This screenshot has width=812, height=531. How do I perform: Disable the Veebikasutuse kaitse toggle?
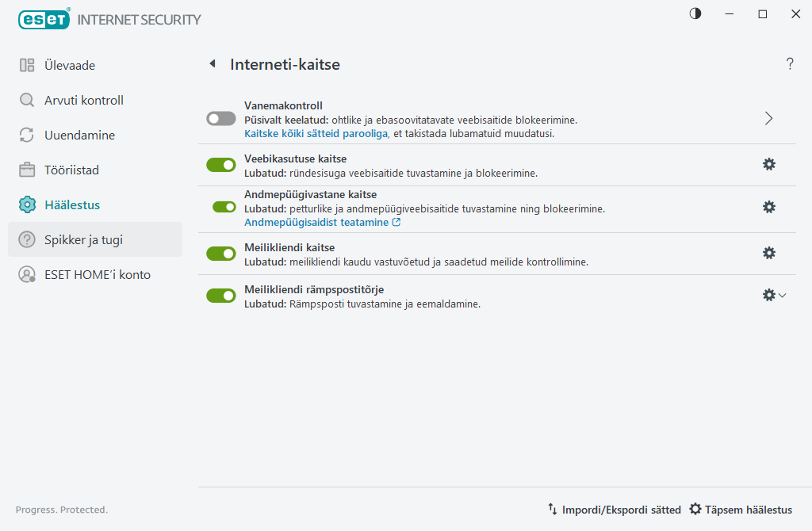pyautogui.click(x=221, y=165)
